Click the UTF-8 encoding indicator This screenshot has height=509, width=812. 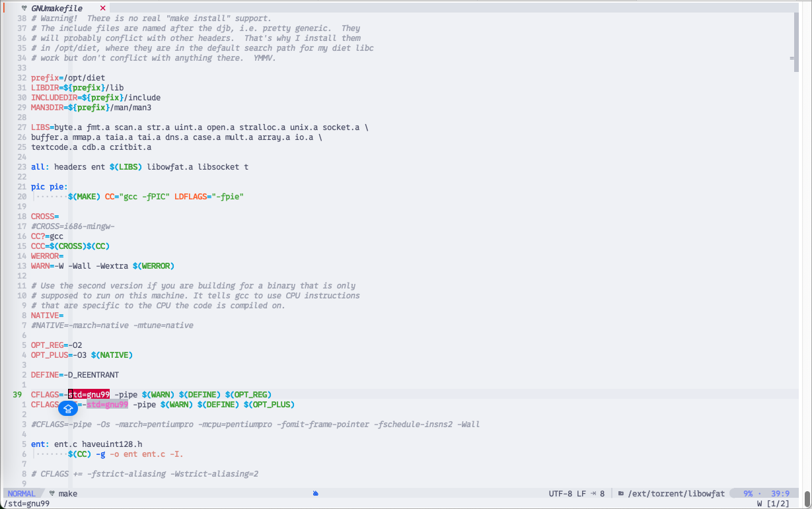(x=560, y=494)
